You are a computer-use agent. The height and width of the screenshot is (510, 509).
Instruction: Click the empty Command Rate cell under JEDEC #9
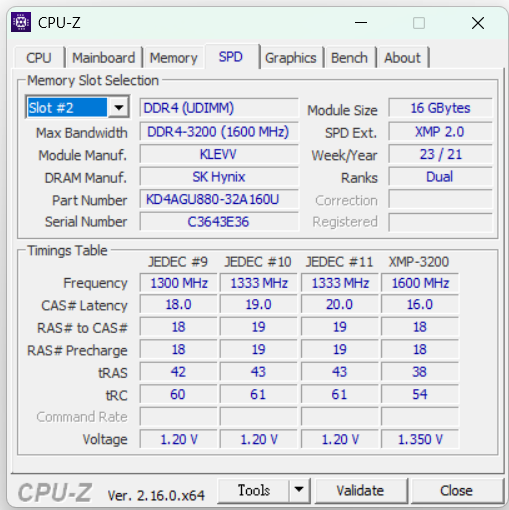(179, 417)
